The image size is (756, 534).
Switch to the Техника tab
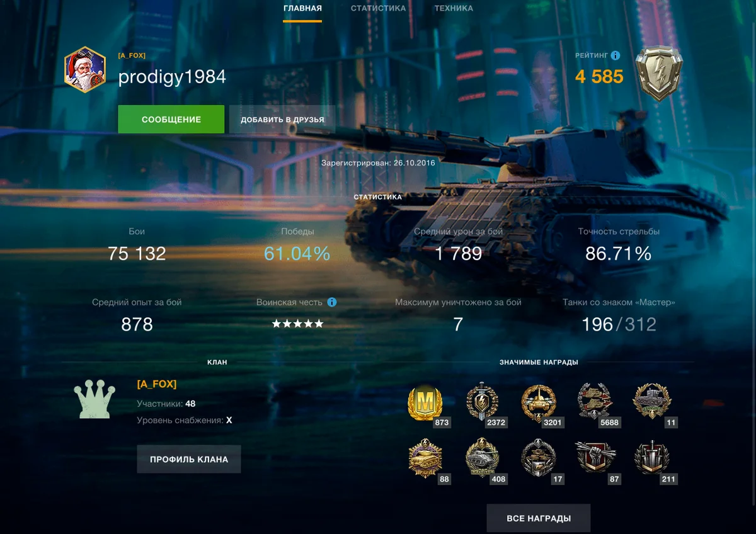[x=454, y=9]
